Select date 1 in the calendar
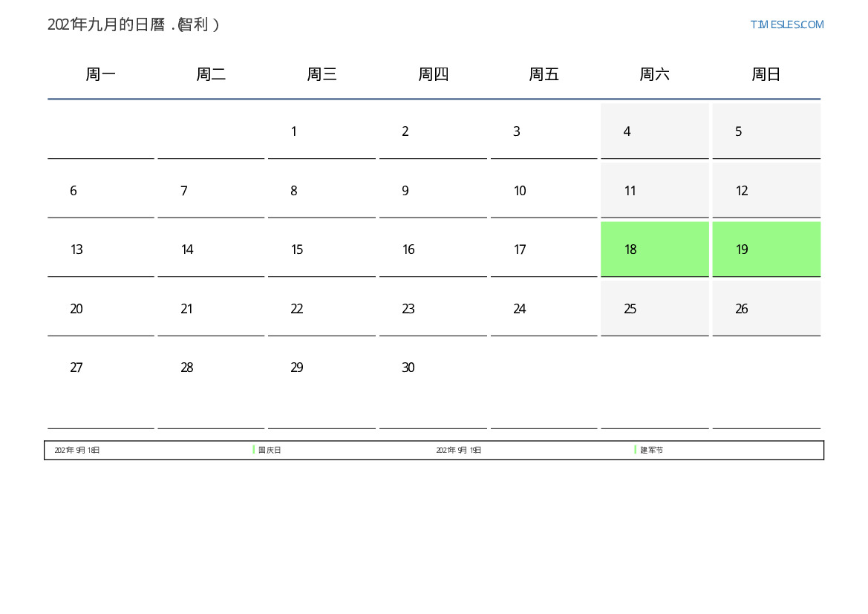 pyautogui.click(x=294, y=131)
